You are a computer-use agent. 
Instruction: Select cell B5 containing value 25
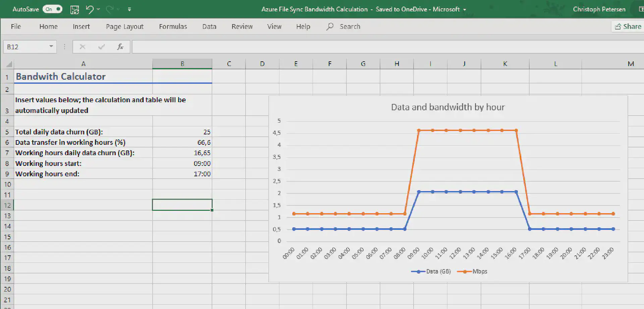(x=182, y=132)
